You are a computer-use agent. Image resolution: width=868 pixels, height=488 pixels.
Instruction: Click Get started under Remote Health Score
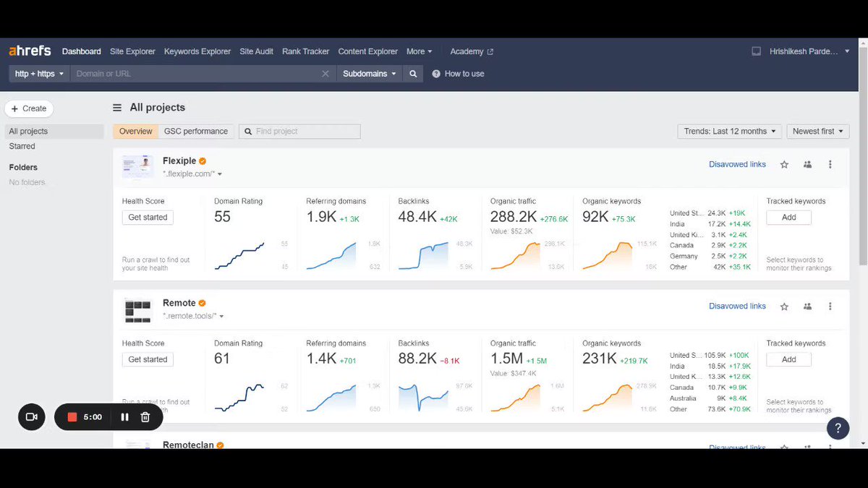coord(148,359)
